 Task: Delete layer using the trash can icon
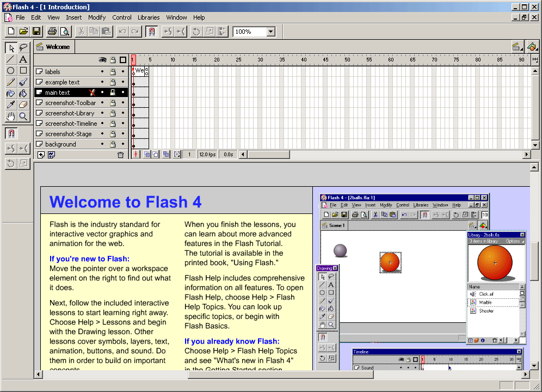click(x=121, y=155)
